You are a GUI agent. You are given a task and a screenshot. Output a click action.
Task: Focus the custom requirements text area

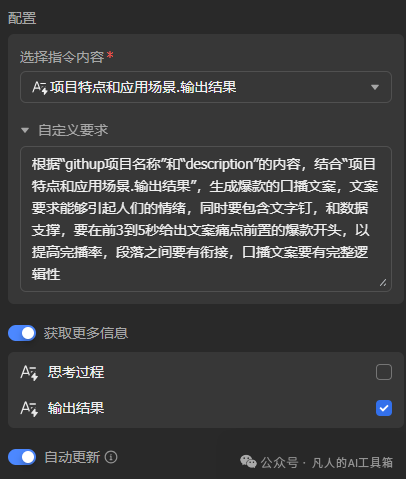click(206, 219)
